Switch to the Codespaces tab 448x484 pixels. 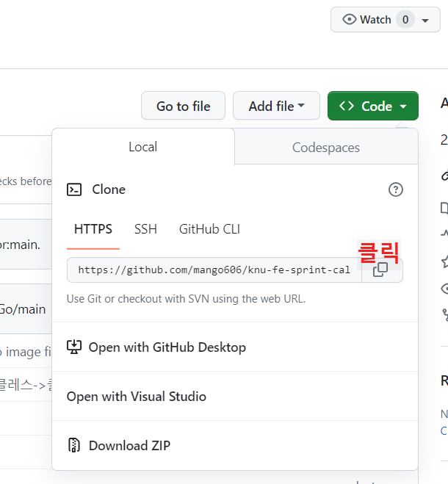coord(326,148)
